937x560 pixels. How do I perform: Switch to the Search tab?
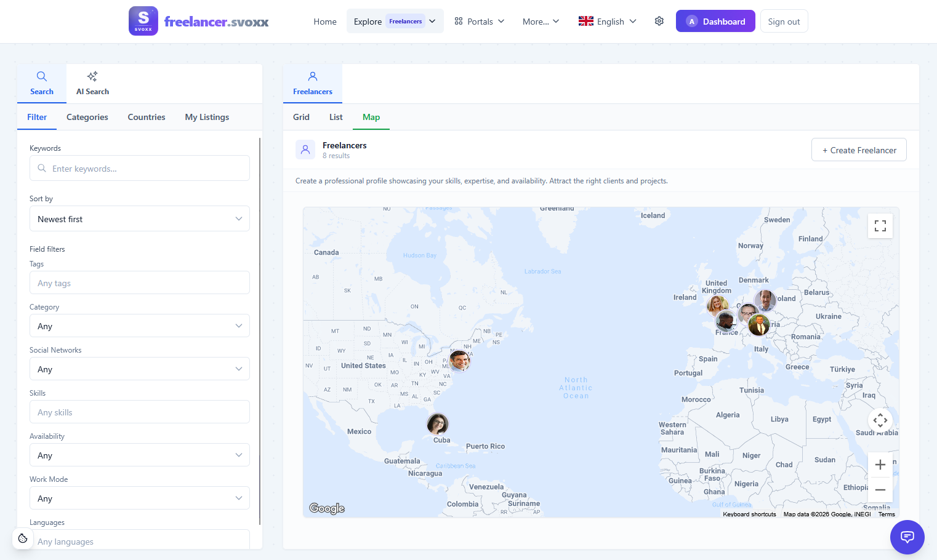click(x=42, y=83)
